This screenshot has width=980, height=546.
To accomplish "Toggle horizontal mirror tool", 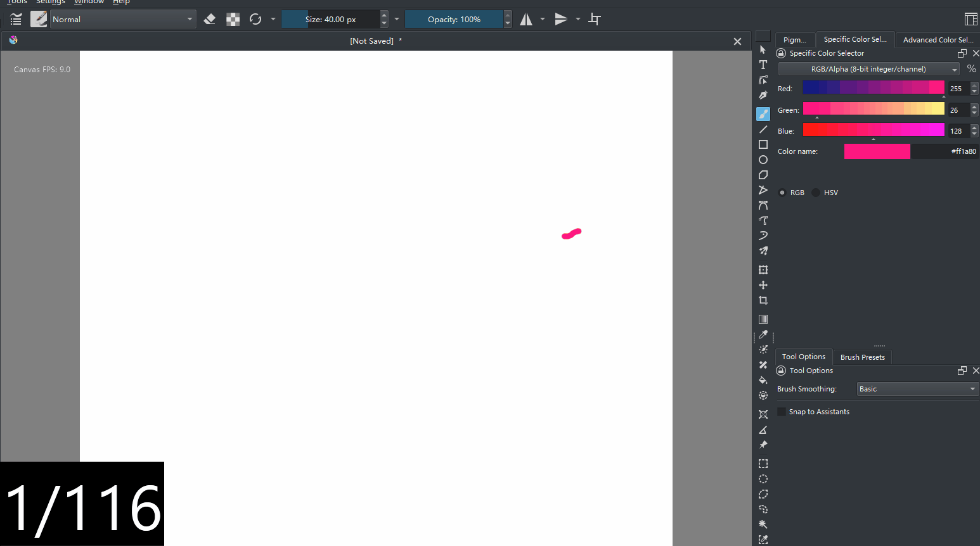I will (526, 19).
